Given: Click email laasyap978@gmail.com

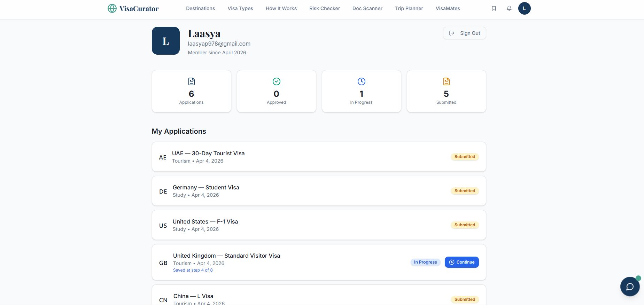Looking at the screenshot, I should point(219,44).
